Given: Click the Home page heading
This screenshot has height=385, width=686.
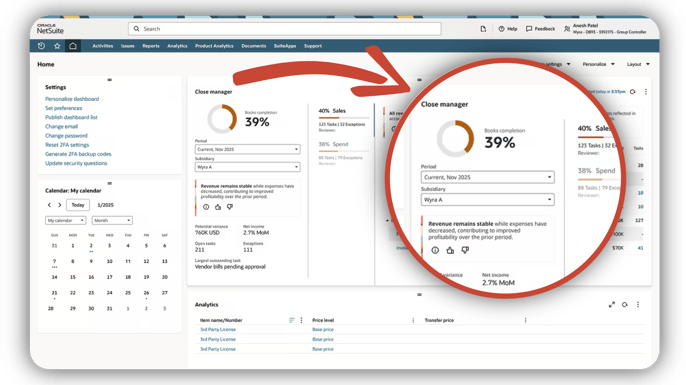Looking at the screenshot, I should point(46,64).
